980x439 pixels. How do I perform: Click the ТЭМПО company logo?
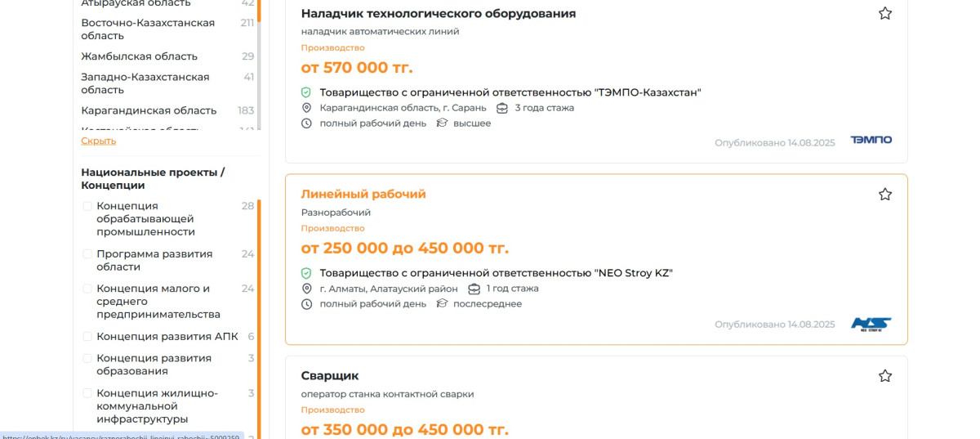[x=871, y=141]
